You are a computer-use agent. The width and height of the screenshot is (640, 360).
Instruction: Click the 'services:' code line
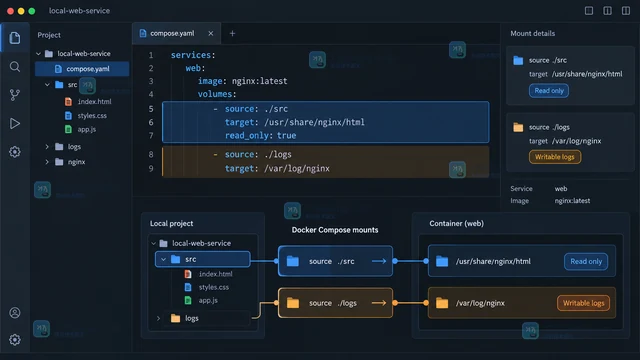pyautogui.click(x=193, y=55)
